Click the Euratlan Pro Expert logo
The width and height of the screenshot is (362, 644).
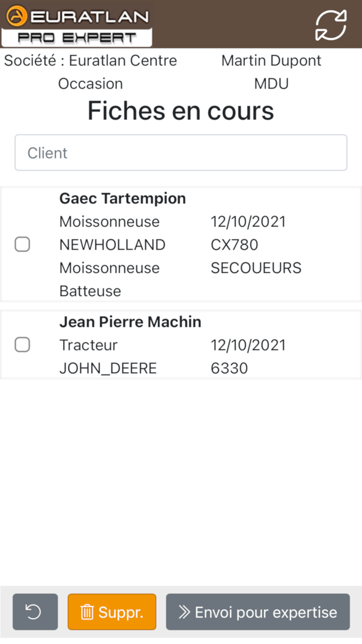coord(78,25)
